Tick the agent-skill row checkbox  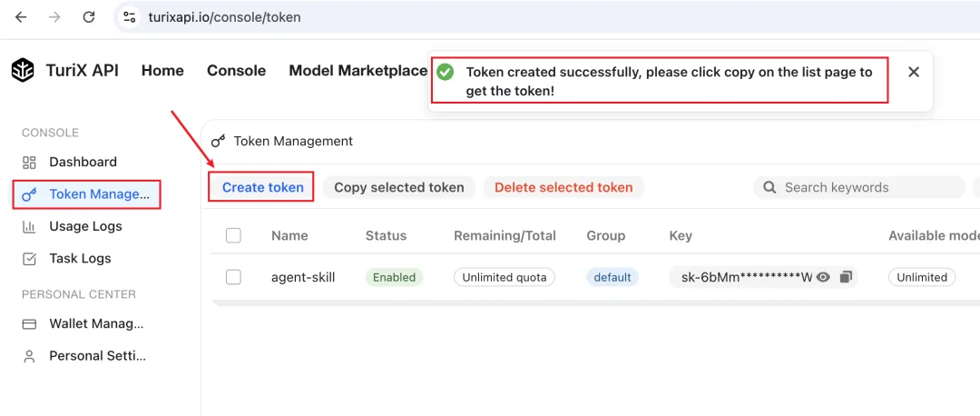[233, 277]
